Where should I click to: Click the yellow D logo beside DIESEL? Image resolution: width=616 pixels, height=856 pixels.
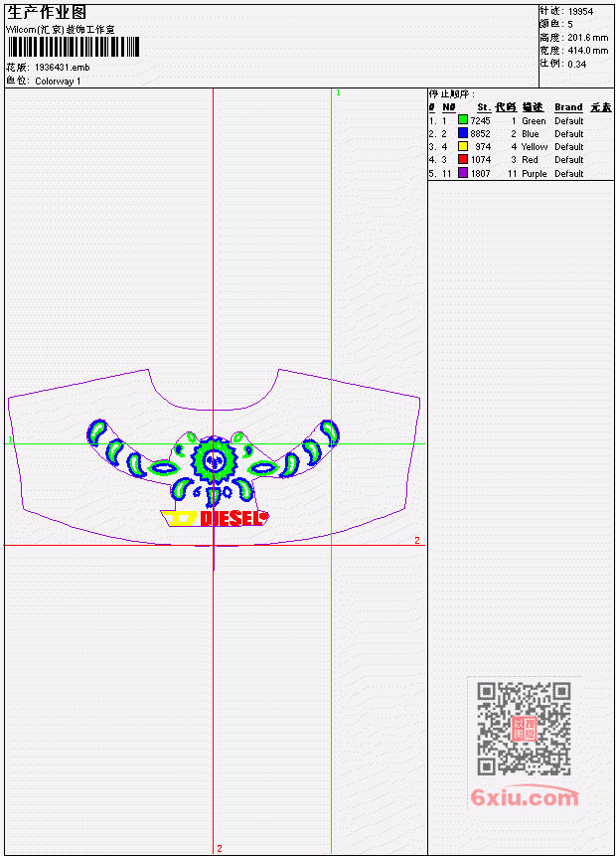[179, 519]
